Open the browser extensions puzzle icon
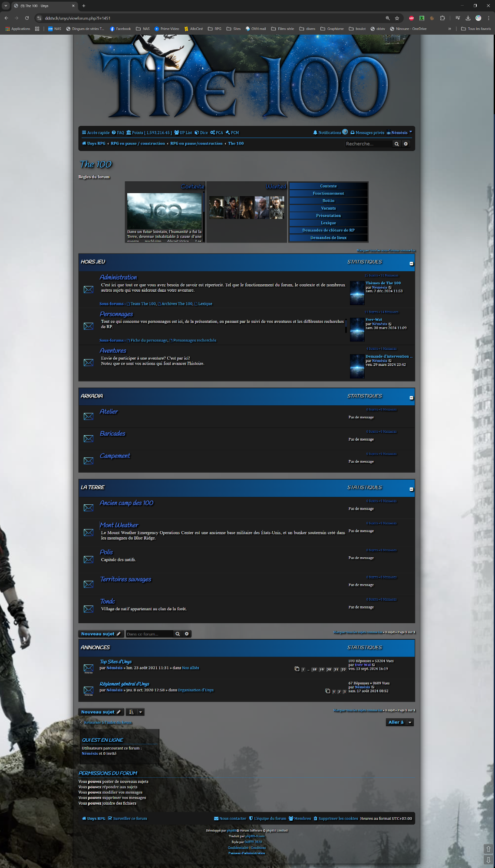This screenshot has width=495, height=868. (442, 18)
